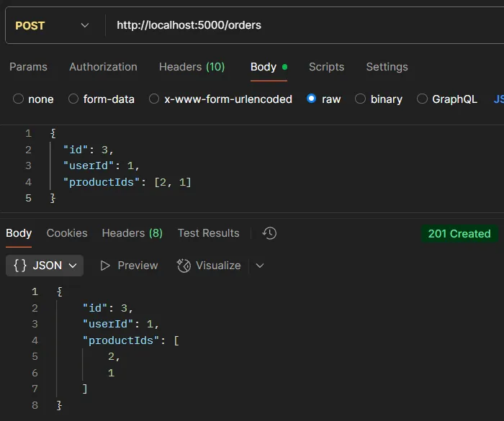The width and height of the screenshot is (504, 421).
Task: Open the response Headers (8) tab
Action: [132, 233]
